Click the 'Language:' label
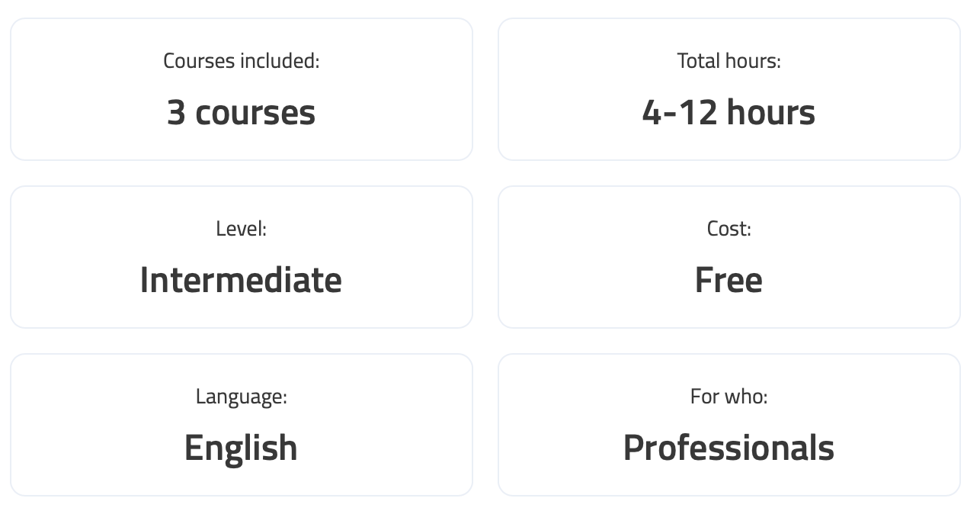This screenshot has width=980, height=511. [241, 397]
